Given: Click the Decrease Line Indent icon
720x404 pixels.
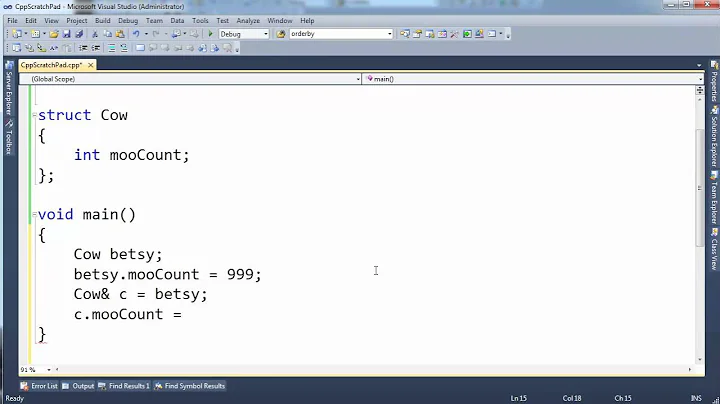Looking at the screenshot, I should coord(83,48).
